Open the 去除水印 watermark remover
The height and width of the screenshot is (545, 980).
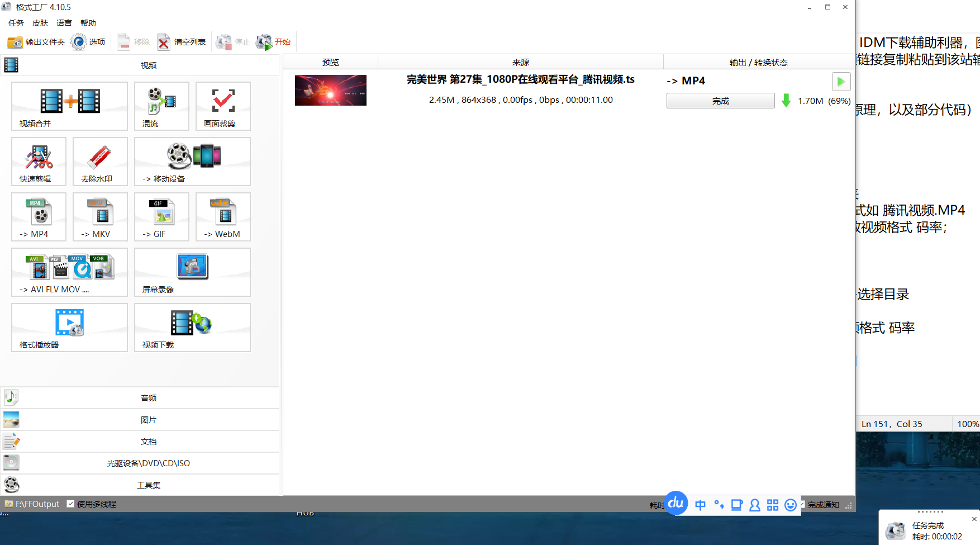[x=100, y=161]
